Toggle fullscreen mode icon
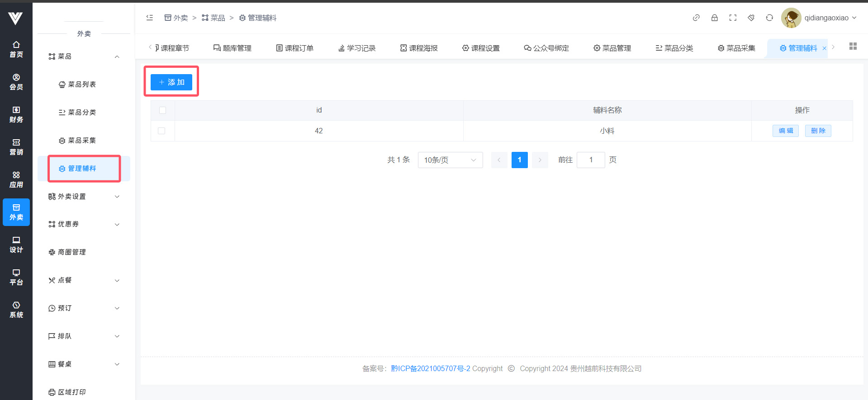868x400 pixels. (x=733, y=18)
